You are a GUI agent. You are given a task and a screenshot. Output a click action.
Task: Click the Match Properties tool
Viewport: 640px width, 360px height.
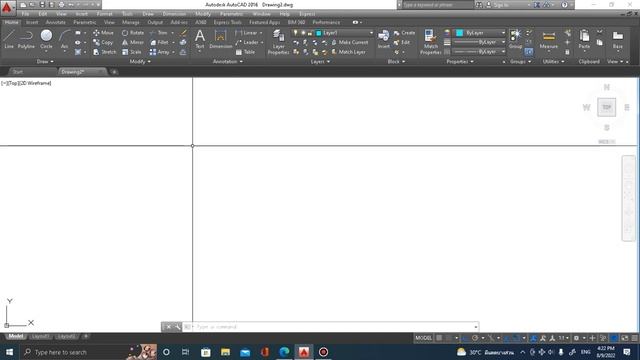point(430,42)
